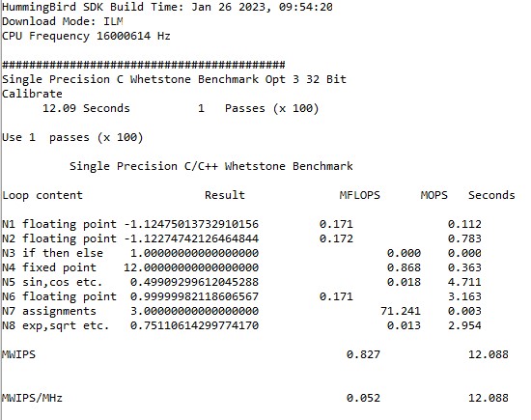The width and height of the screenshot is (531, 420).
Task: Click the Download Mode: ILM text
Action: (x=63, y=21)
